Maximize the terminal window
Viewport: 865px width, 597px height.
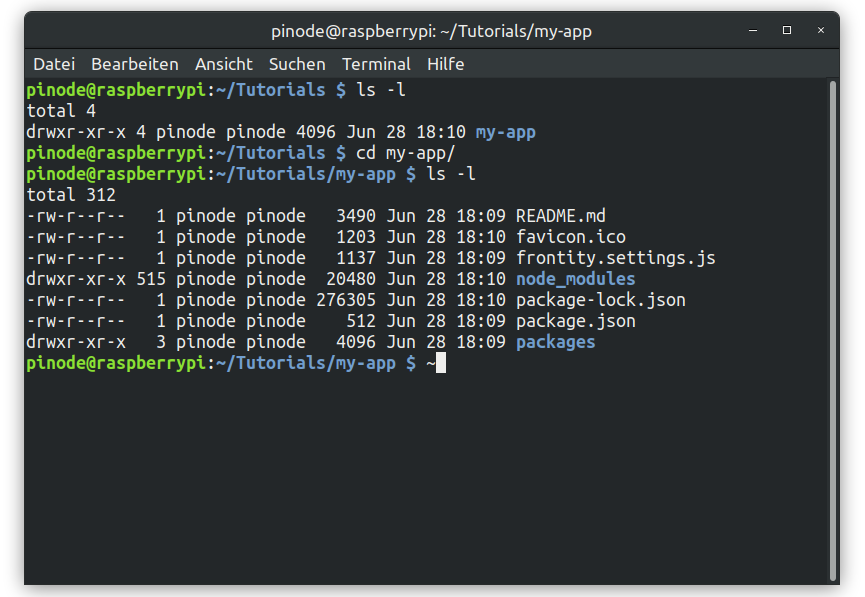click(x=787, y=30)
